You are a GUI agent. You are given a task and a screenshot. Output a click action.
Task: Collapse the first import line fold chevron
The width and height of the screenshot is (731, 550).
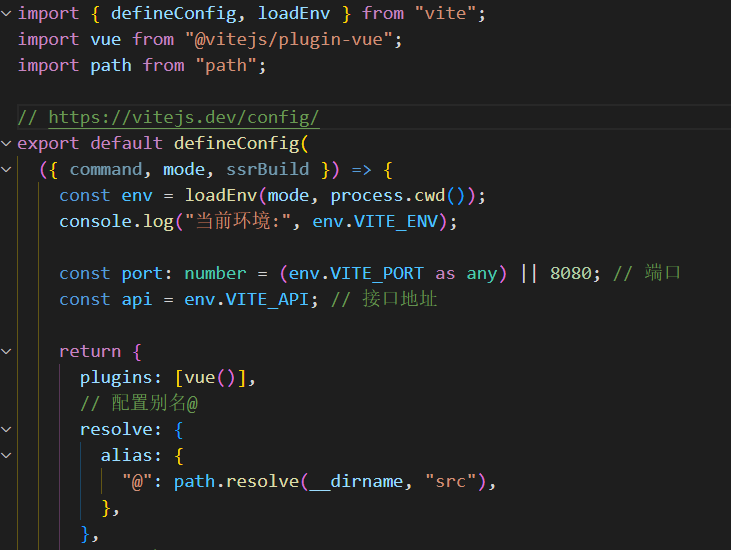(6, 14)
